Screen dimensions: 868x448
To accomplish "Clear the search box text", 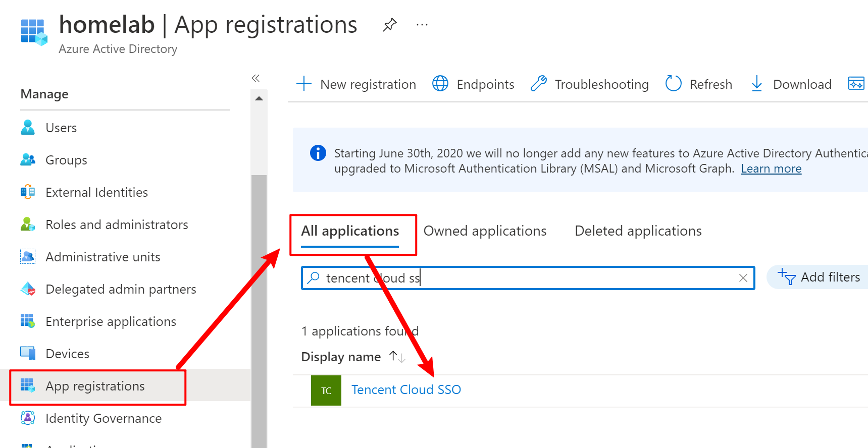I will pyautogui.click(x=743, y=278).
